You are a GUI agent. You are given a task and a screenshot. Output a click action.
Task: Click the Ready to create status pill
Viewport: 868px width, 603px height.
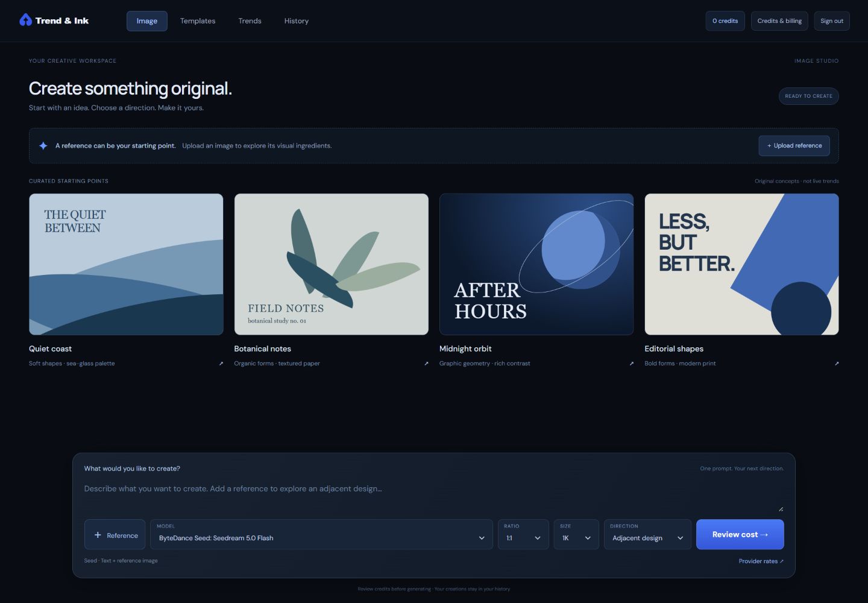point(808,96)
